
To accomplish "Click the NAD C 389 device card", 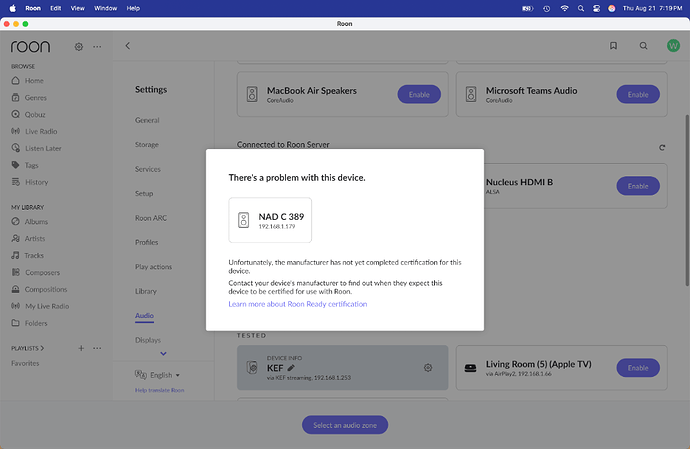I will [x=270, y=220].
